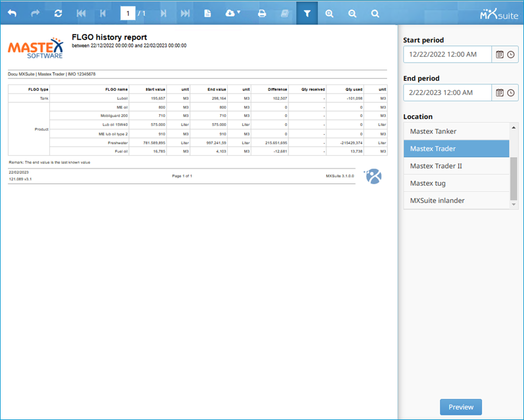Go to last page of report
524x420 pixels.
[185, 13]
